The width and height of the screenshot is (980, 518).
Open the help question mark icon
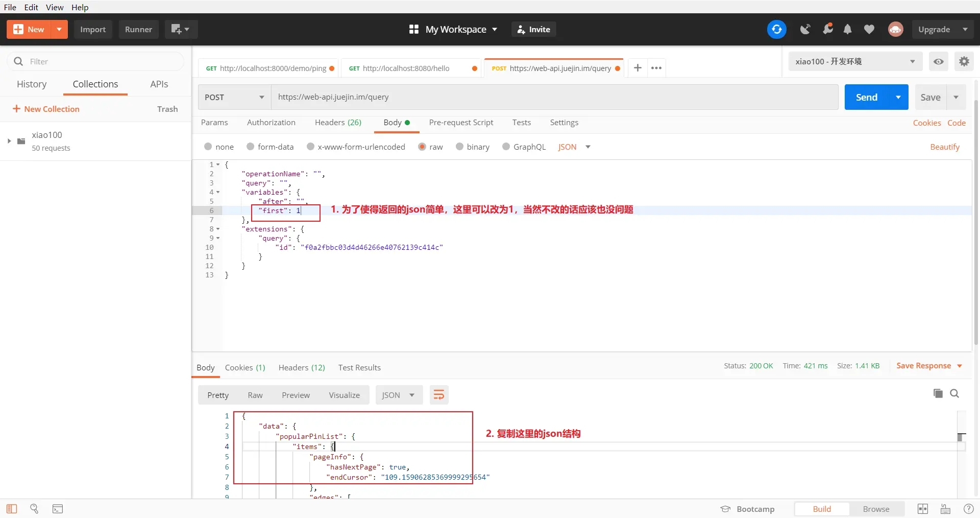968,509
